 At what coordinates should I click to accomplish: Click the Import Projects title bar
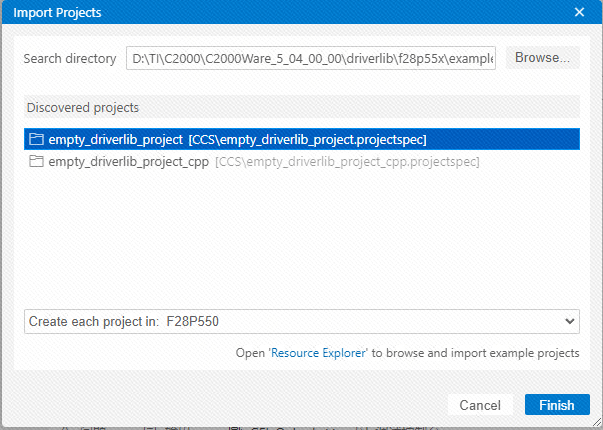pyautogui.click(x=287, y=12)
